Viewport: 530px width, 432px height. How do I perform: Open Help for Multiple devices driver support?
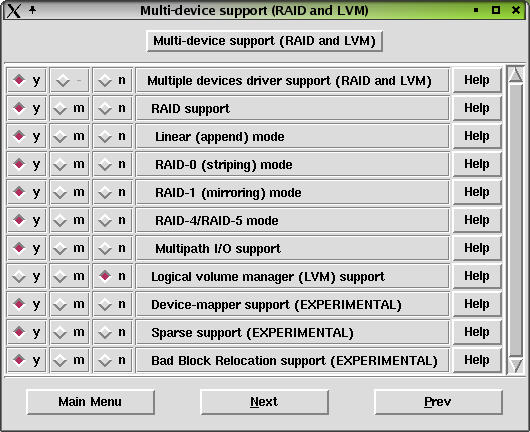[477, 80]
